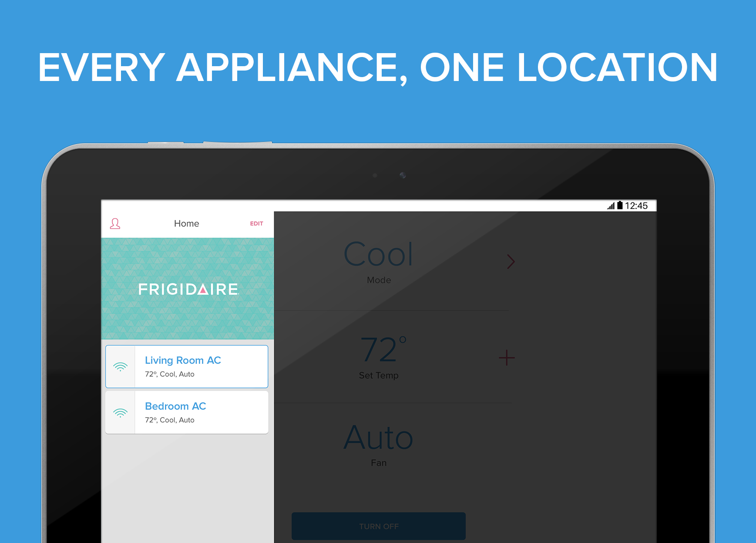This screenshot has height=543, width=756.
Task: Select the Bedroom AC card
Action: pyautogui.click(x=187, y=412)
